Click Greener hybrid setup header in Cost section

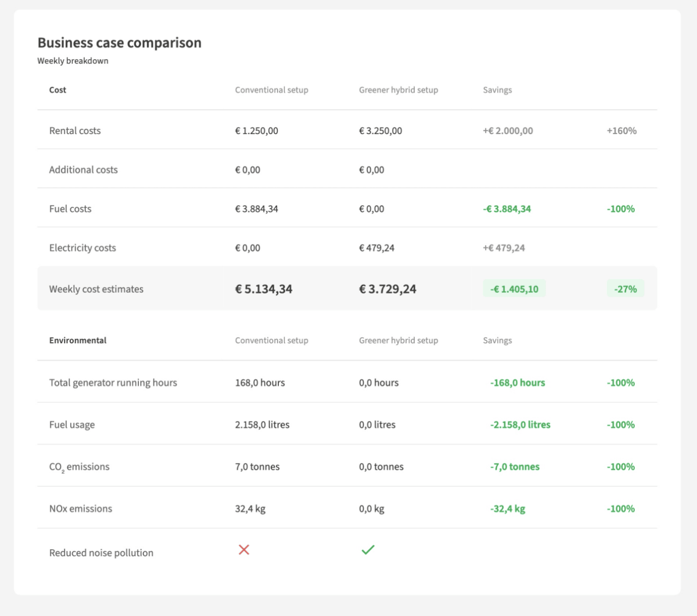point(398,90)
